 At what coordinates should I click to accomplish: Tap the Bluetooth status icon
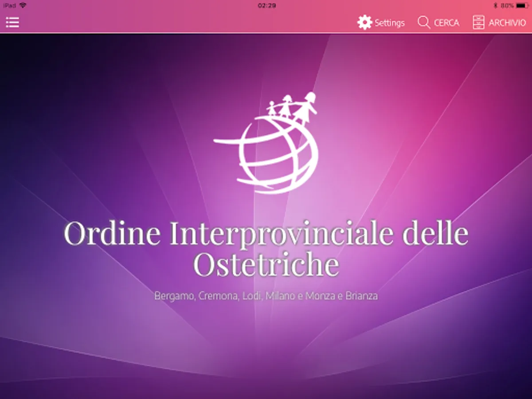pos(496,5)
